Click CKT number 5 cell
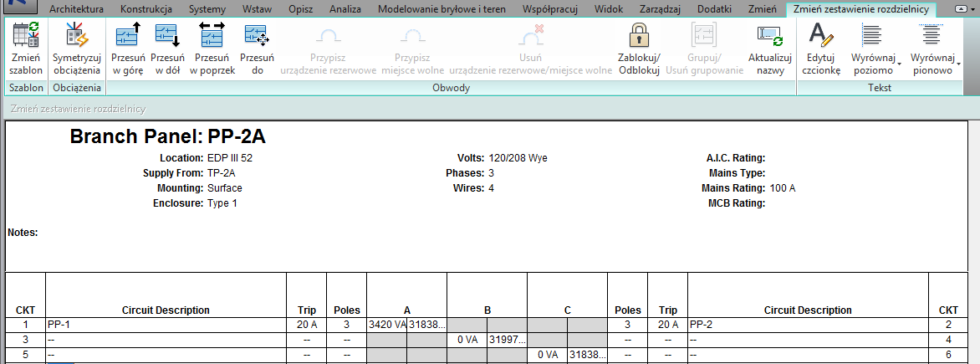The width and height of the screenshot is (980, 364). 26,355
